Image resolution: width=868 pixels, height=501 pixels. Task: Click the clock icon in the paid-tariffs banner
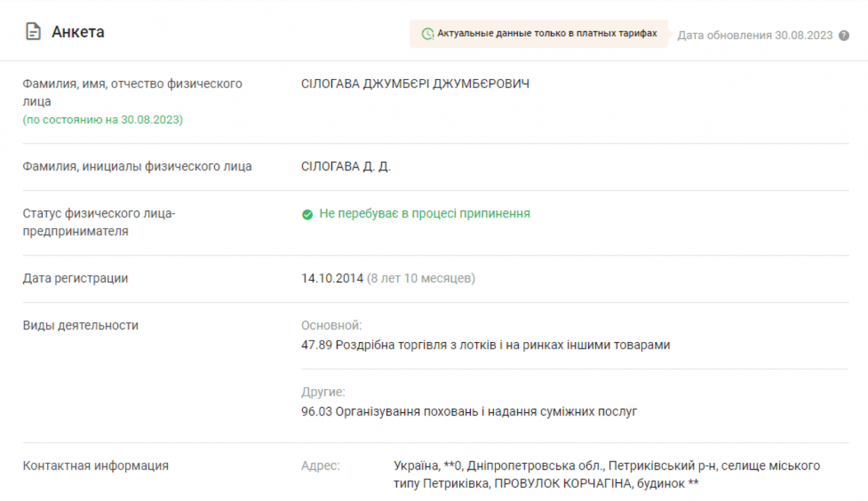[427, 34]
